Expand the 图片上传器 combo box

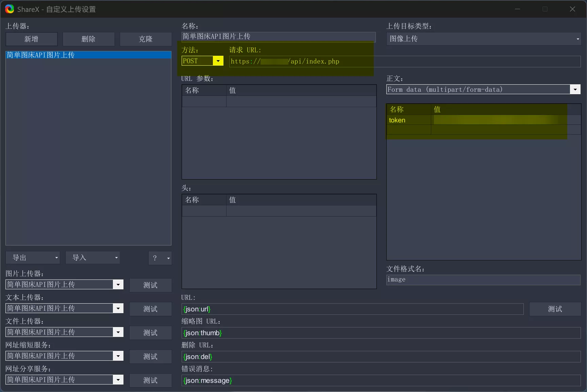pyautogui.click(x=118, y=285)
